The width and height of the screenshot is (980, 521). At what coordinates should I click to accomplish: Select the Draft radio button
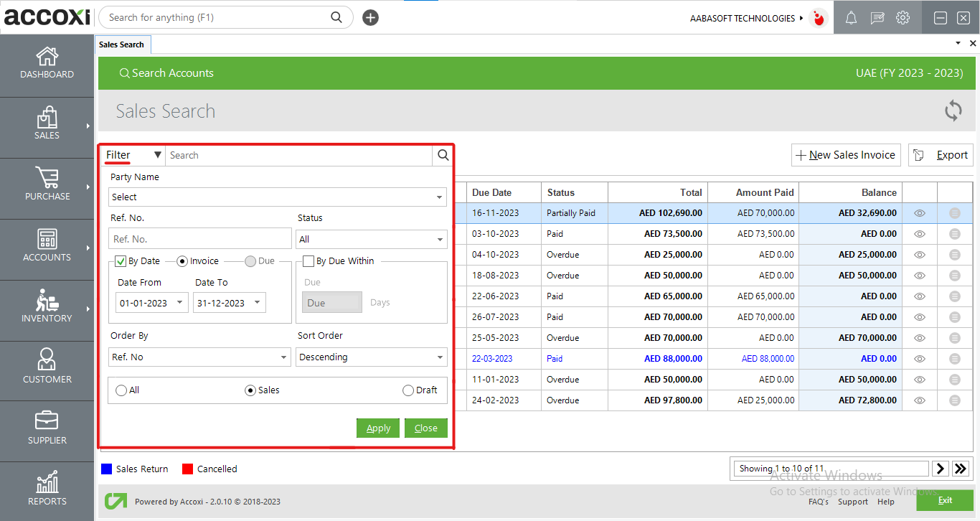click(408, 390)
